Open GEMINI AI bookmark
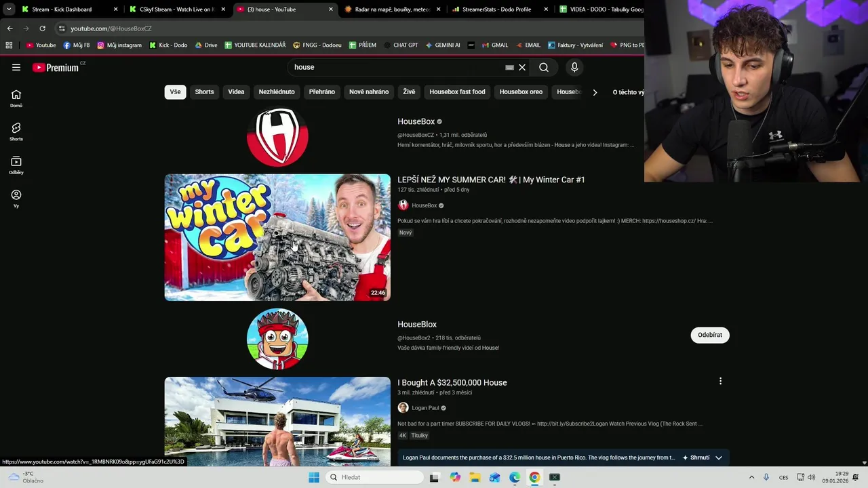Screen dimensions: 868x488 [443, 45]
